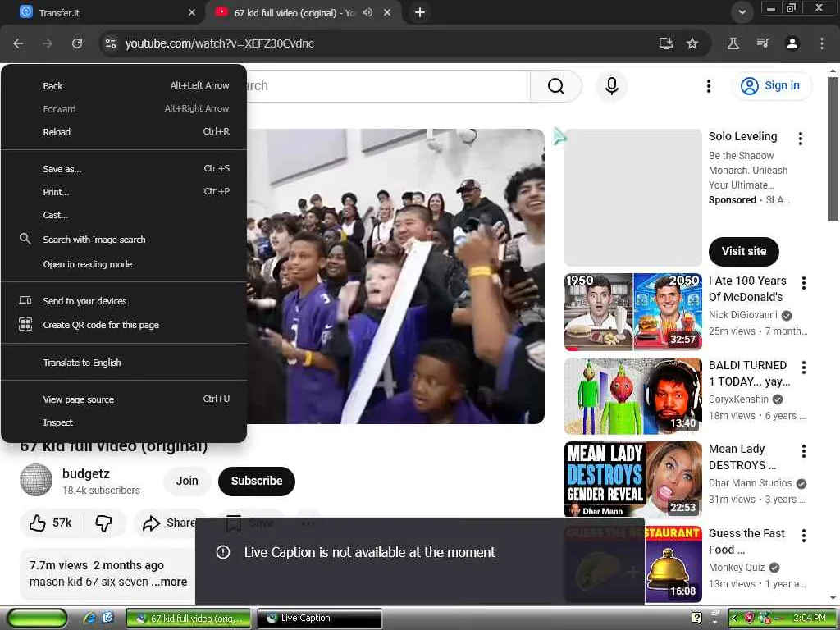Open options for Guess the Fast Food video
The image size is (840, 630).
click(x=804, y=535)
